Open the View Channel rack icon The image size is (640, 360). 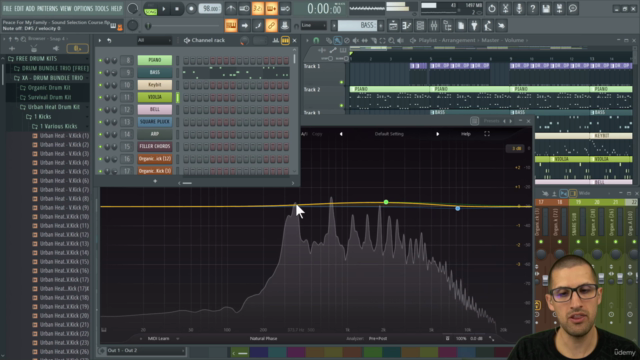[x=420, y=26]
